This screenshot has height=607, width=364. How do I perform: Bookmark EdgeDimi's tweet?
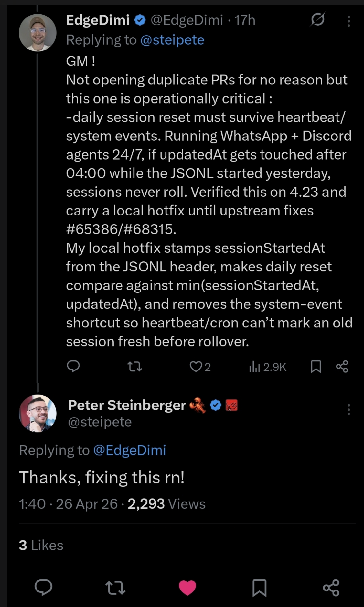click(x=316, y=367)
